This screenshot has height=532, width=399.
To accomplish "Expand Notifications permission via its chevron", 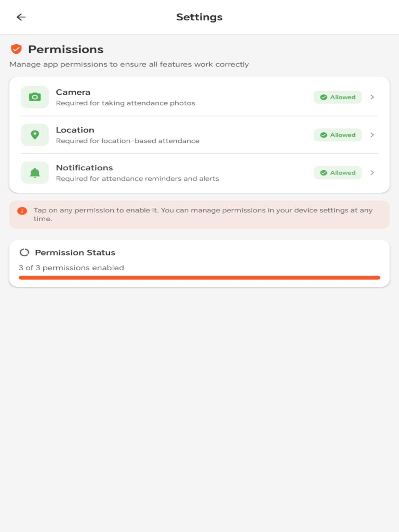I will (372, 173).
